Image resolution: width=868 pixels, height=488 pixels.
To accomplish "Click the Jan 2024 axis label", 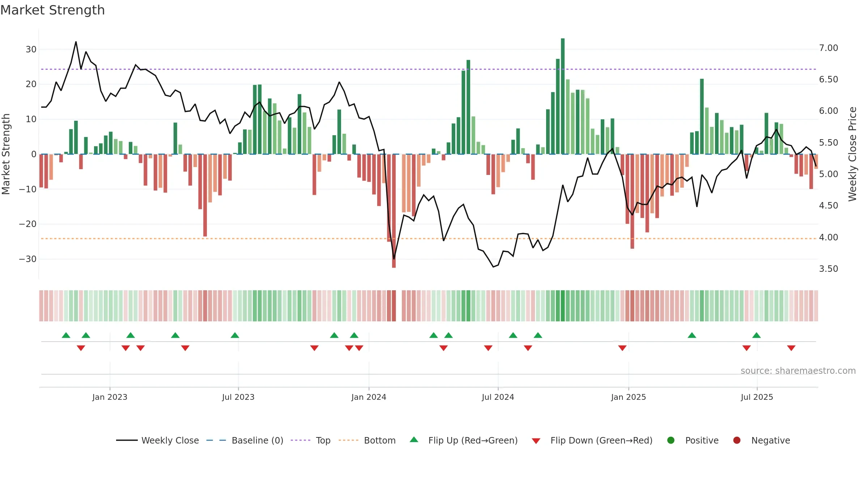I will [x=369, y=397].
